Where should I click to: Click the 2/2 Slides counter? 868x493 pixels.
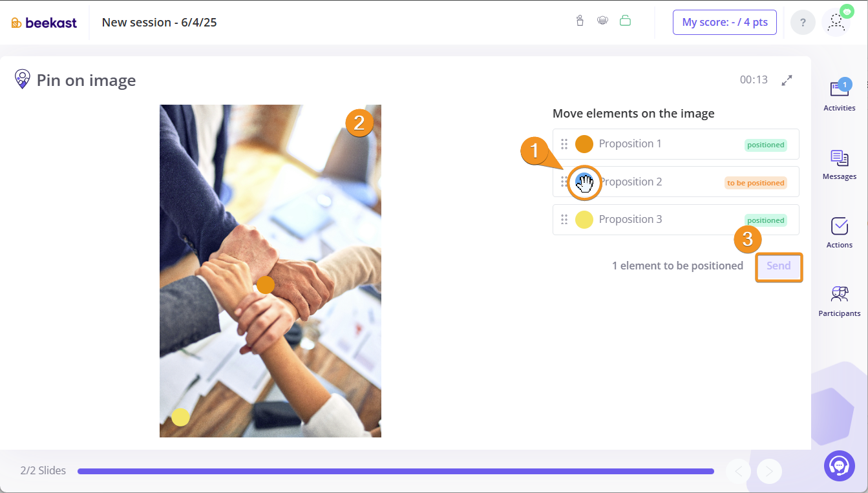tap(43, 470)
